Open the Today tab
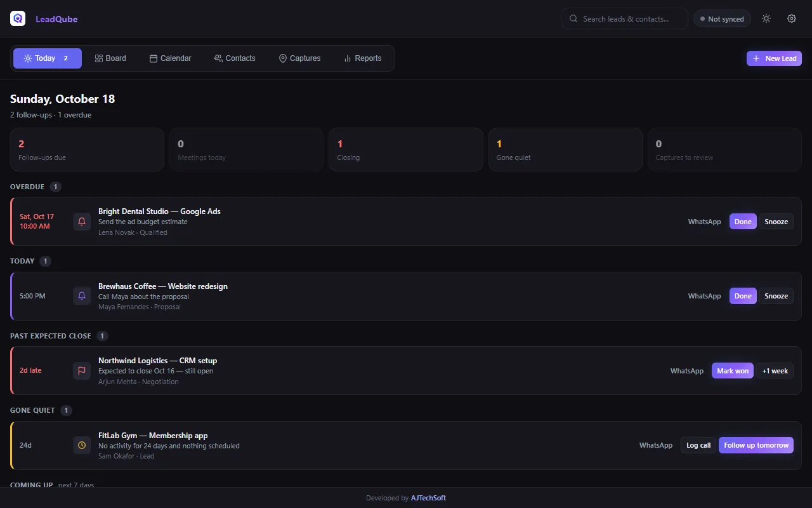Screen dimensions: 812x508 pyautogui.click(x=48, y=58)
